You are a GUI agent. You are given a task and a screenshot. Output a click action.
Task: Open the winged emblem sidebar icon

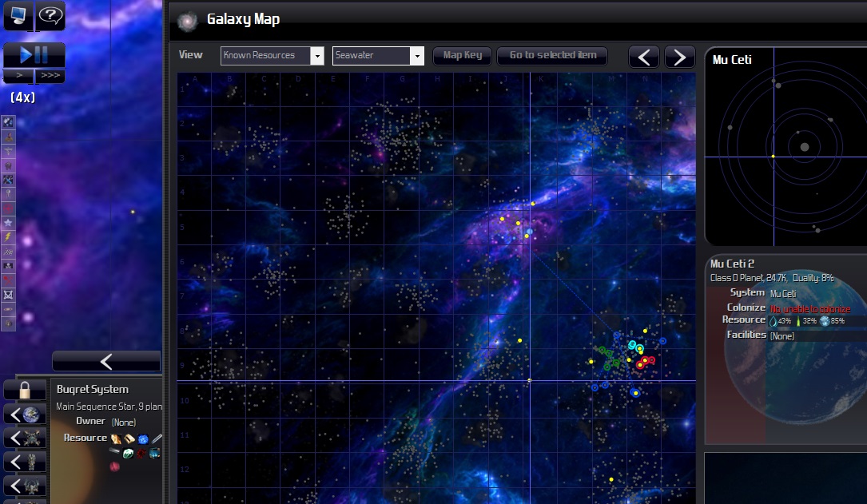tap(8, 151)
